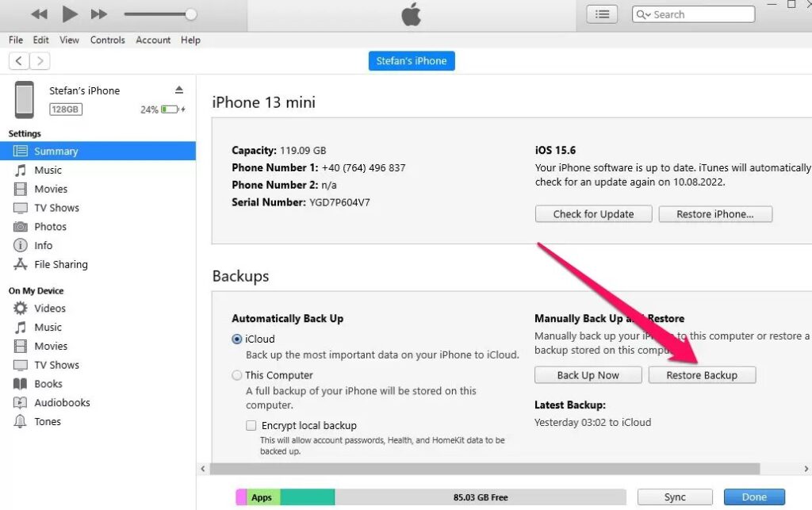The width and height of the screenshot is (812, 510).
Task: Select This Computer backup radio button
Action: point(236,375)
